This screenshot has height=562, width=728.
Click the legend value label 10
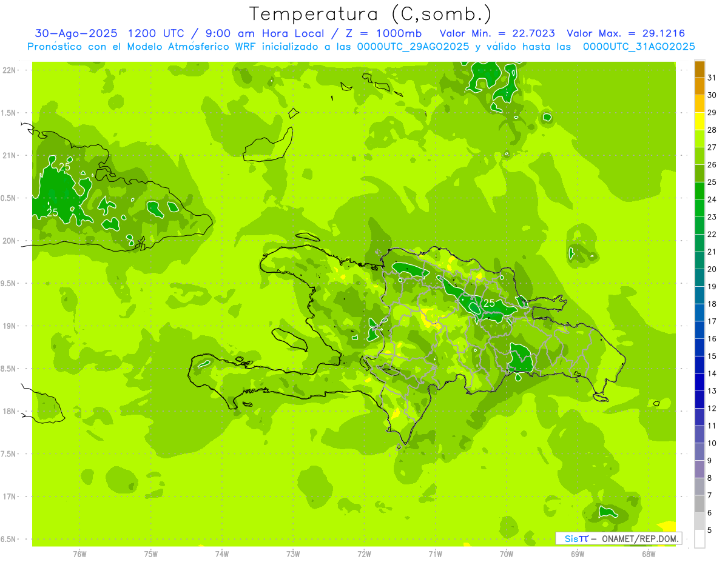(712, 443)
